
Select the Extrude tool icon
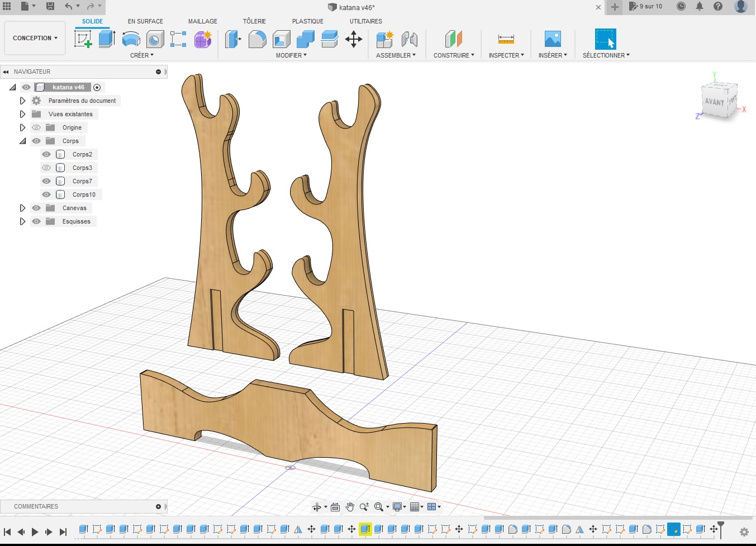(x=106, y=39)
